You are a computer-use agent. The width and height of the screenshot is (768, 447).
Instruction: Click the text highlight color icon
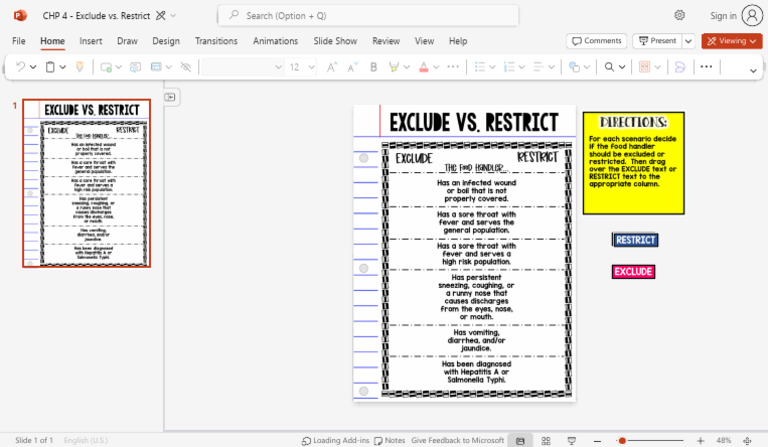click(x=393, y=67)
